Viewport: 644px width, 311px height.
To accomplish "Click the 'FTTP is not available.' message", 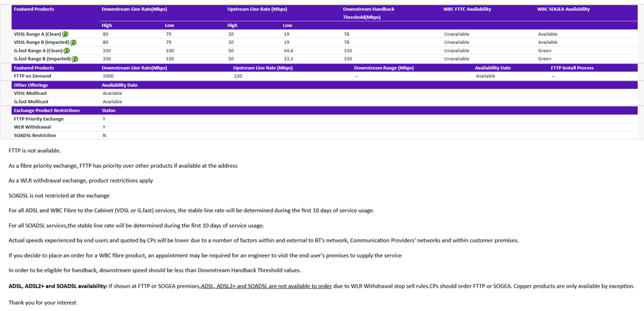I will [35, 150].
